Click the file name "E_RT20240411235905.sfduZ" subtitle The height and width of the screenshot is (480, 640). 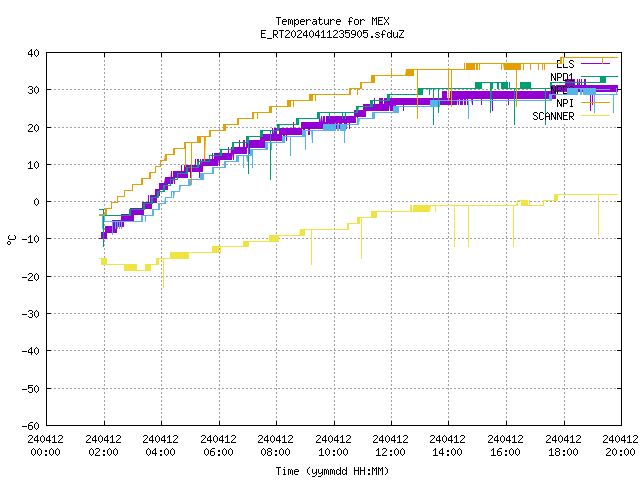(x=332, y=34)
